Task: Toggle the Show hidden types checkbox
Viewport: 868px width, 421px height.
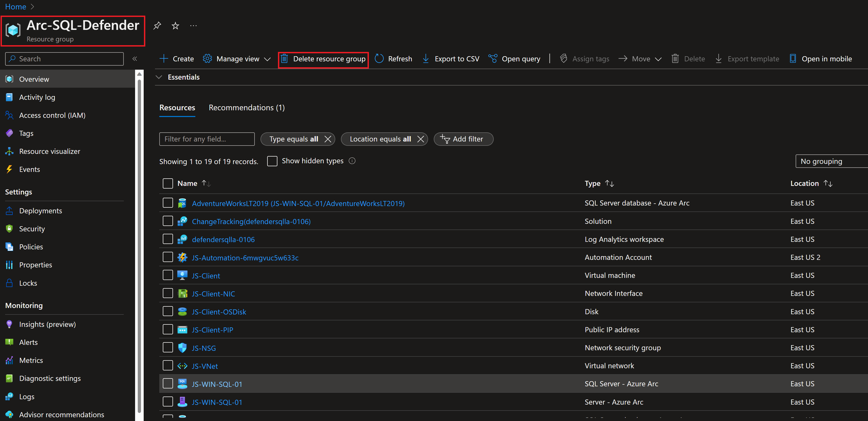Action: 272,161
